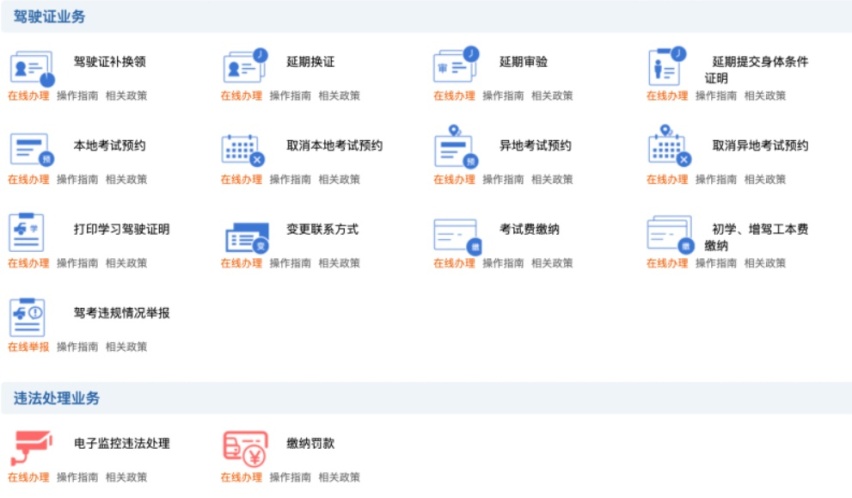The image size is (852, 498).
Task: Click the 考试费缴纳 icon
Action: click(458, 236)
